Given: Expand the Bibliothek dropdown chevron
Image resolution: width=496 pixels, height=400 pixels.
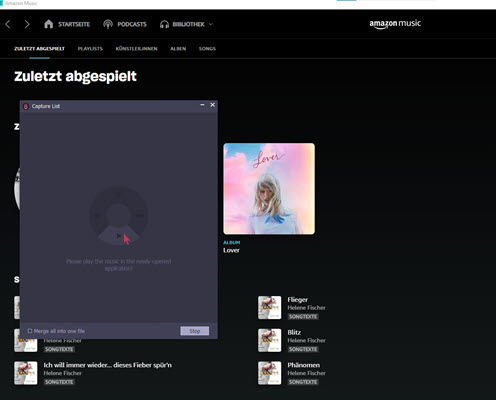Looking at the screenshot, I should click(211, 24).
